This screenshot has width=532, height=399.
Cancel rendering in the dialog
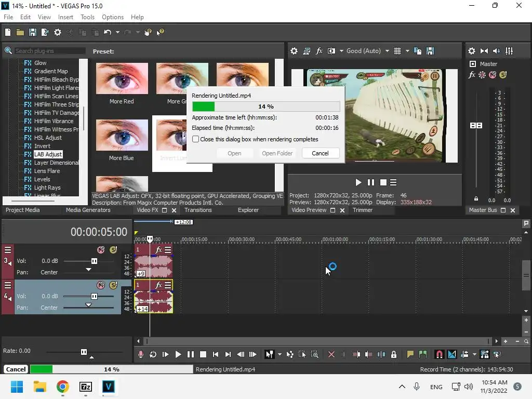tap(320, 153)
